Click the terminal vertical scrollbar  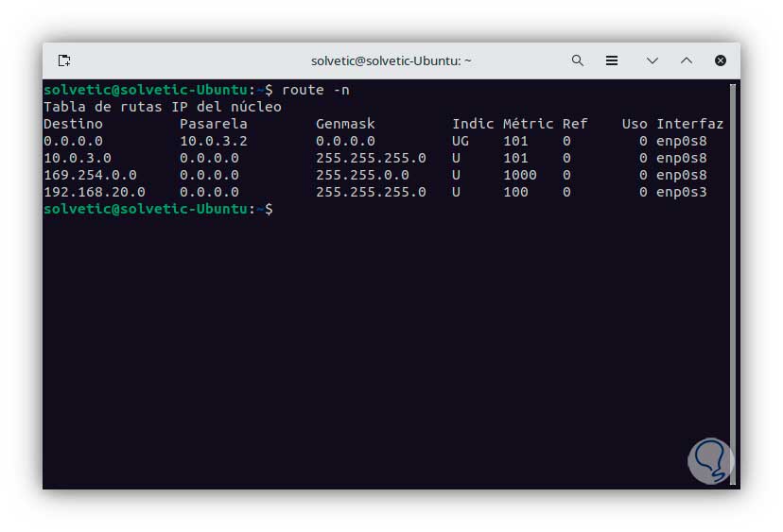pos(733,283)
